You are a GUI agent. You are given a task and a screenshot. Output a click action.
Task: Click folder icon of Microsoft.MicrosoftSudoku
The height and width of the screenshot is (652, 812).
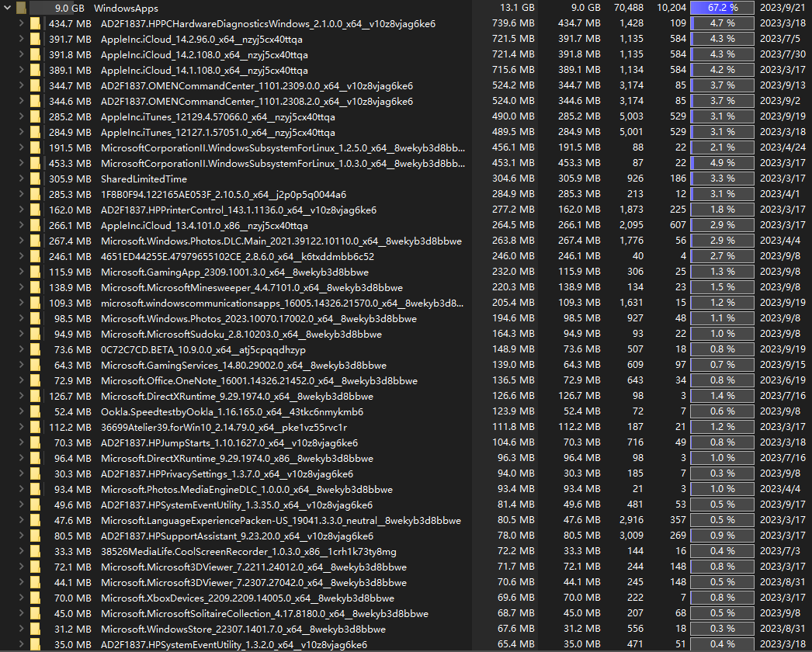coord(35,334)
